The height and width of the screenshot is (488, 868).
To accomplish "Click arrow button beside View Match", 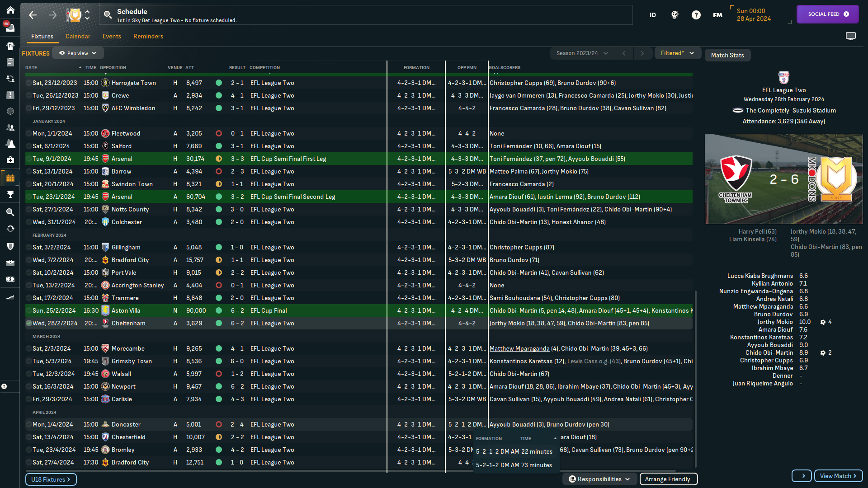I will (x=802, y=476).
